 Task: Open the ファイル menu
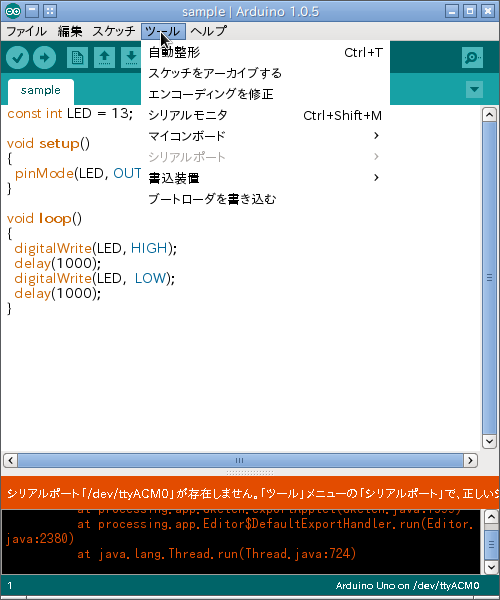coord(26,31)
